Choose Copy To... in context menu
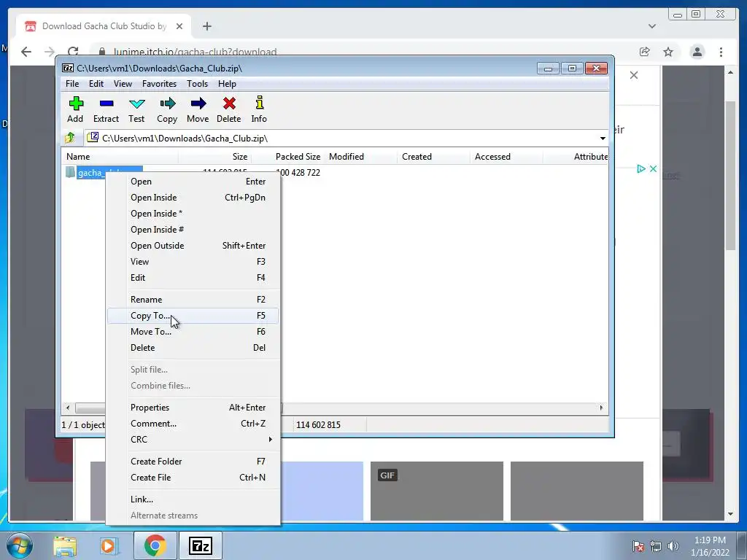This screenshot has height=560, width=747. pos(193,316)
